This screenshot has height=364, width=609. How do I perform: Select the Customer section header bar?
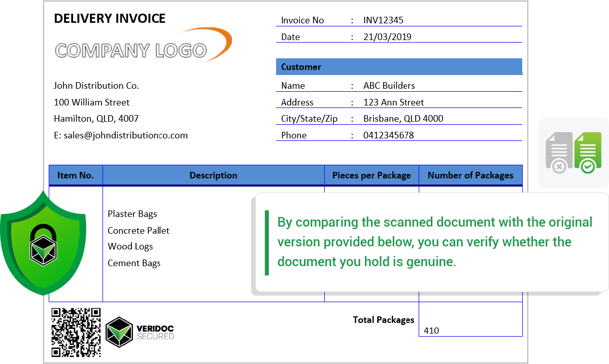pos(399,67)
